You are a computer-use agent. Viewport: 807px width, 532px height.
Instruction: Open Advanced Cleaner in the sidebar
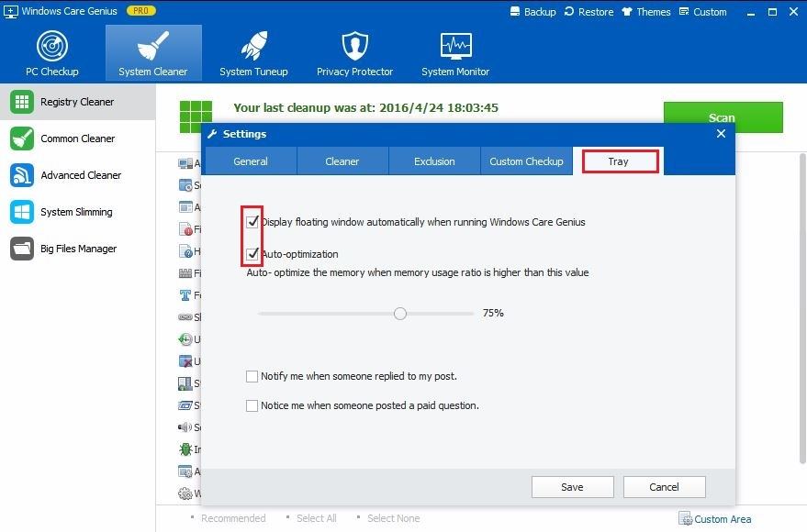78,175
